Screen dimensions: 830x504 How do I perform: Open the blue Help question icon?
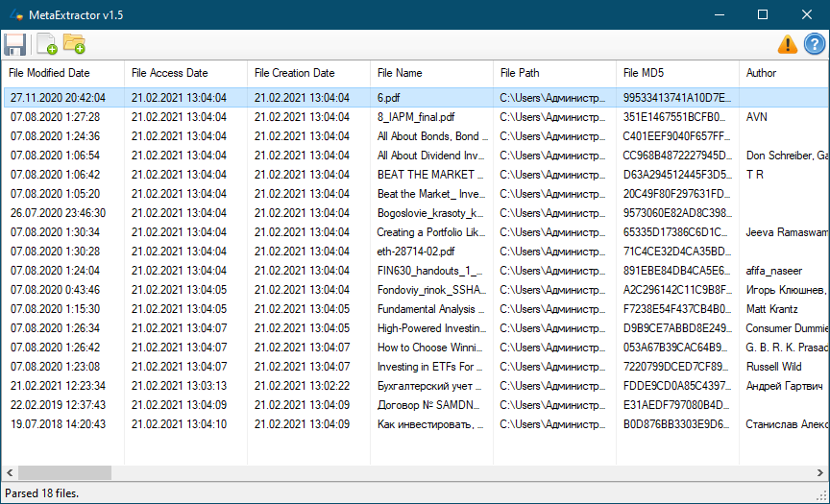point(814,44)
